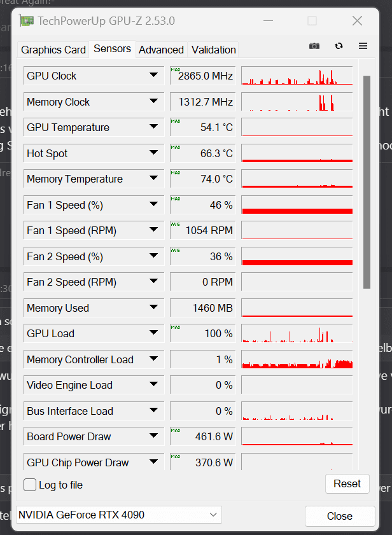Viewport: 392px width, 535px height.
Task: Open the Memory Used sensor dropdown
Action: coord(153,307)
